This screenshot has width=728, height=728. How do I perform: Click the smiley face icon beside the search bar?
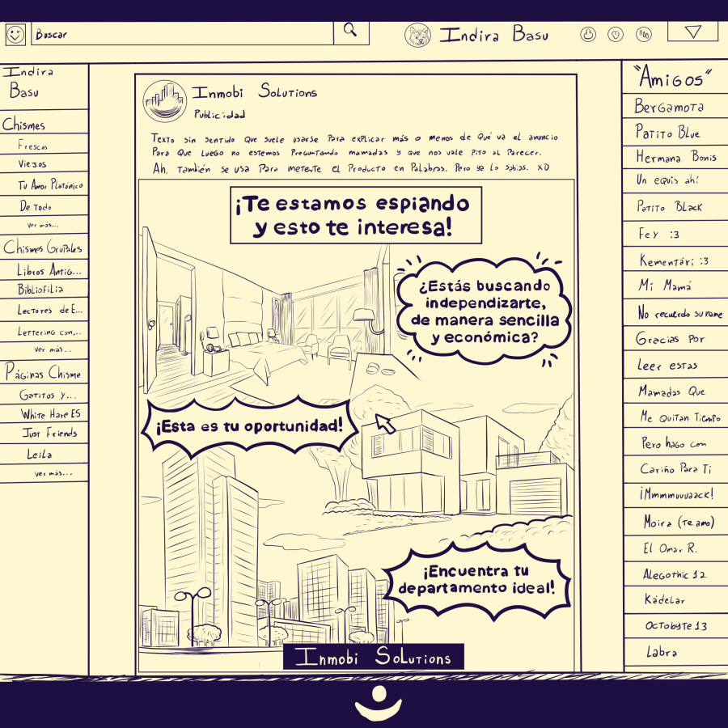tap(15, 34)
